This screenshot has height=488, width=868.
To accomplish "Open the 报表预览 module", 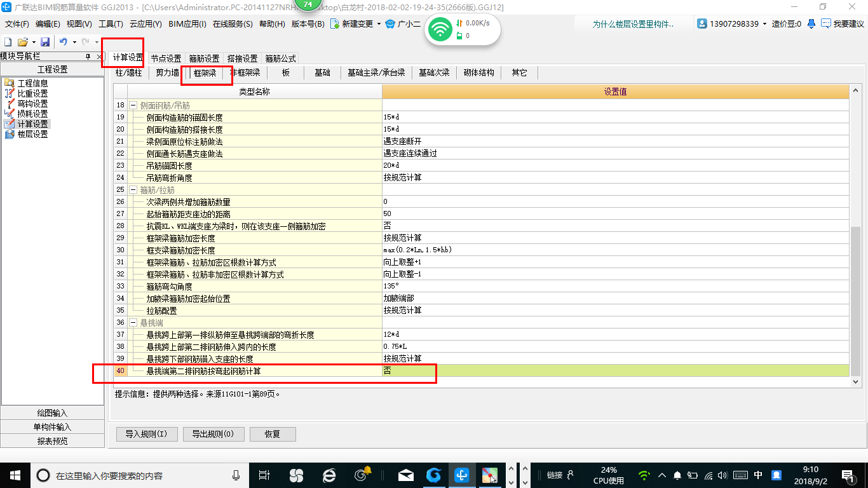I will click(x=53, y=441).
